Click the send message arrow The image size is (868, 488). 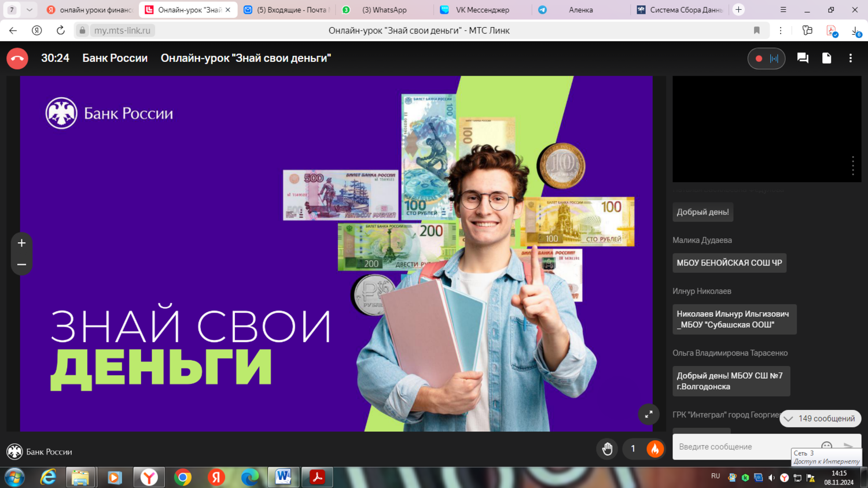coord(848,446)
